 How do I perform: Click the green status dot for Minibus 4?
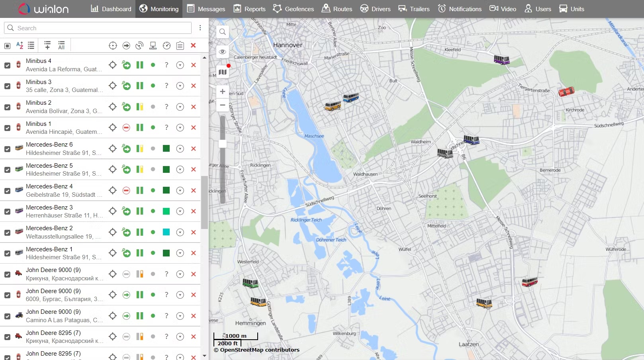tap(153, 65)
